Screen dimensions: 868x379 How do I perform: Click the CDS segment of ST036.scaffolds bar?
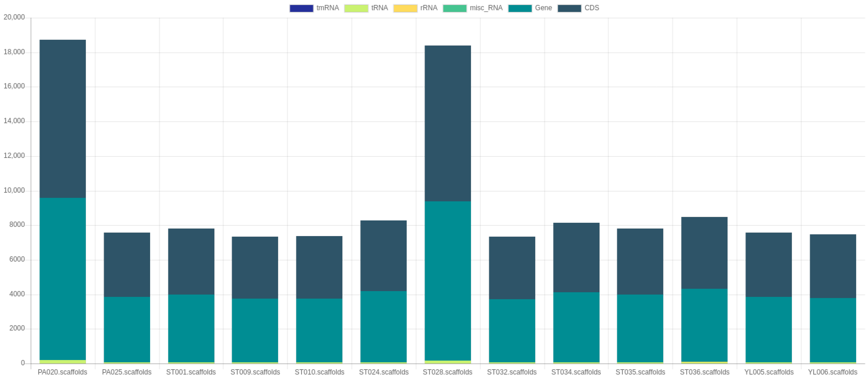(x=704, y=253)
